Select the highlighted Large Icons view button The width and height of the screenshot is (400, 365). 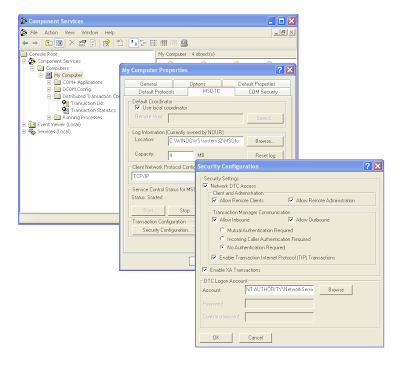tap(133, 43)
